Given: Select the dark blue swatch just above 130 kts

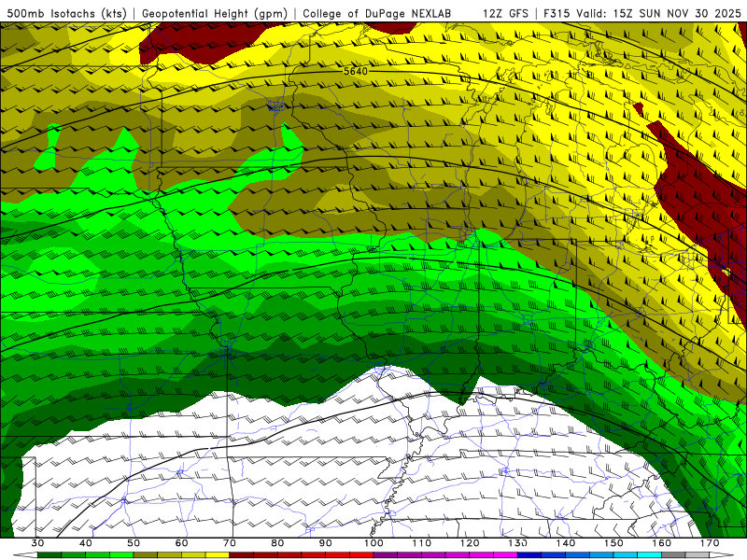Looking at the screenshot, I should tap(529, 555).
